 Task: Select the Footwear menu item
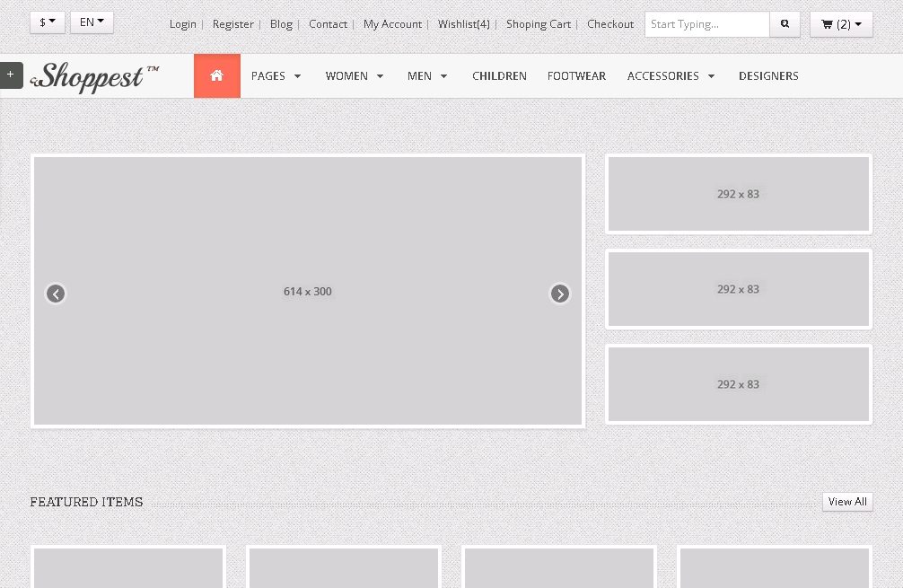576,76
